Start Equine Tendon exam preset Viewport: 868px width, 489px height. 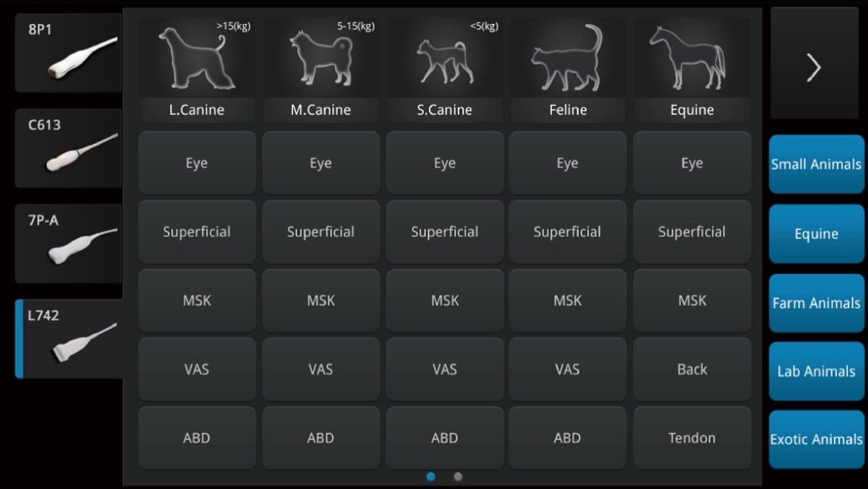692,438
